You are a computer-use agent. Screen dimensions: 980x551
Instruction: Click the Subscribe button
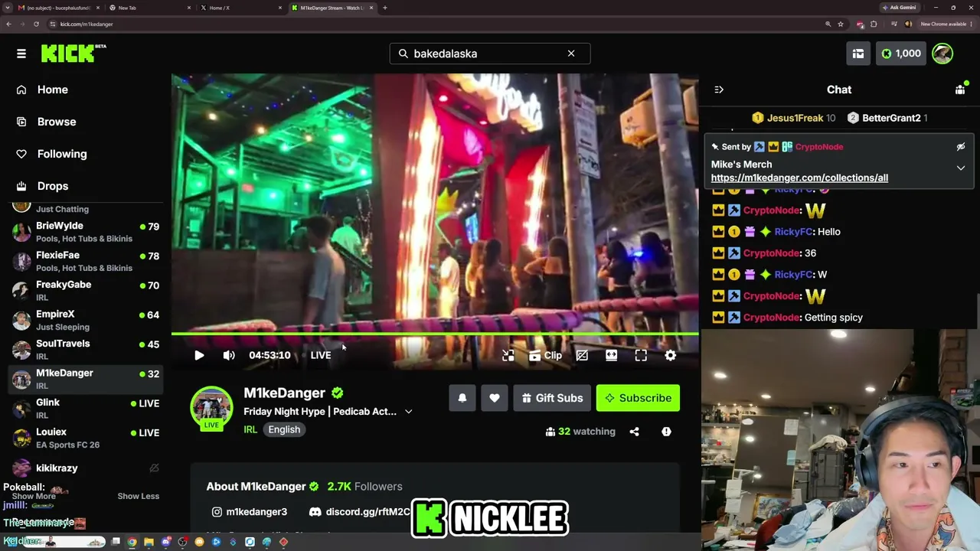638,398
